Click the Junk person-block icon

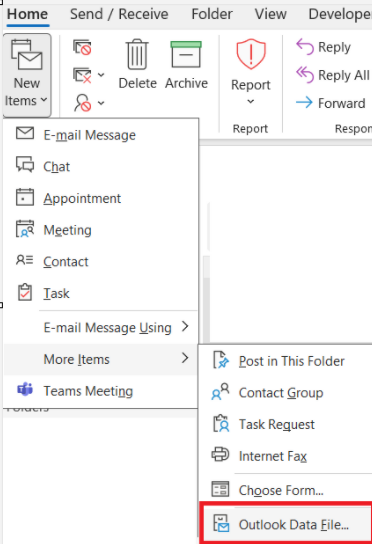coord(82,103)
